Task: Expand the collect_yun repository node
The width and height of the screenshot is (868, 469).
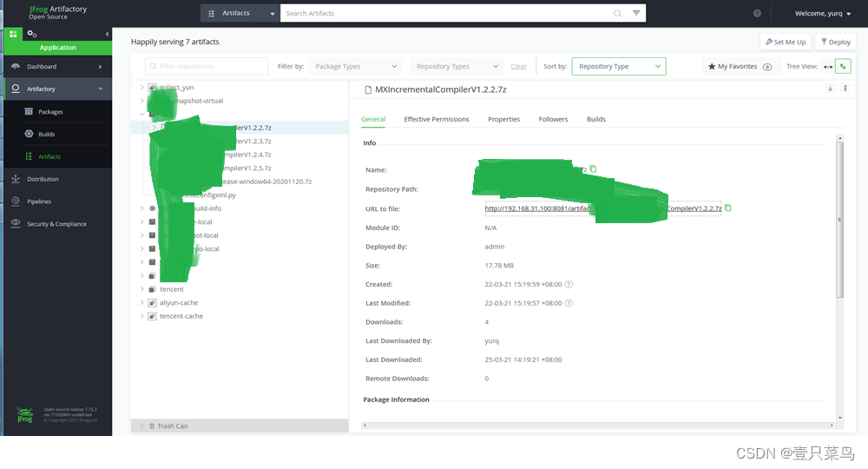Action: pyautogui.click(x=142, y=87)
